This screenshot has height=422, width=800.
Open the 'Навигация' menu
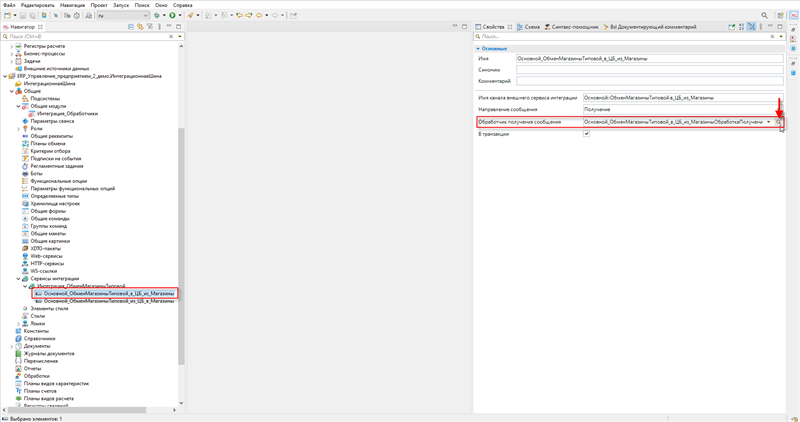(x=72, y=5)
